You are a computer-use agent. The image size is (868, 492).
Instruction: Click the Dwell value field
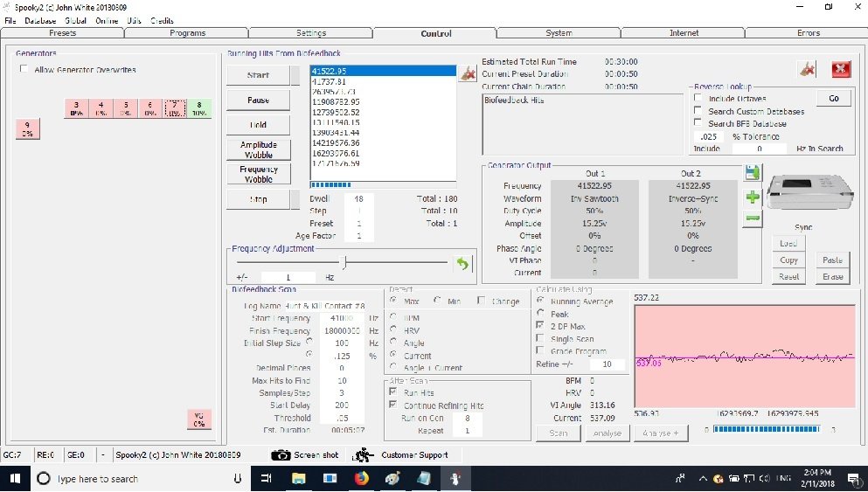358,198
